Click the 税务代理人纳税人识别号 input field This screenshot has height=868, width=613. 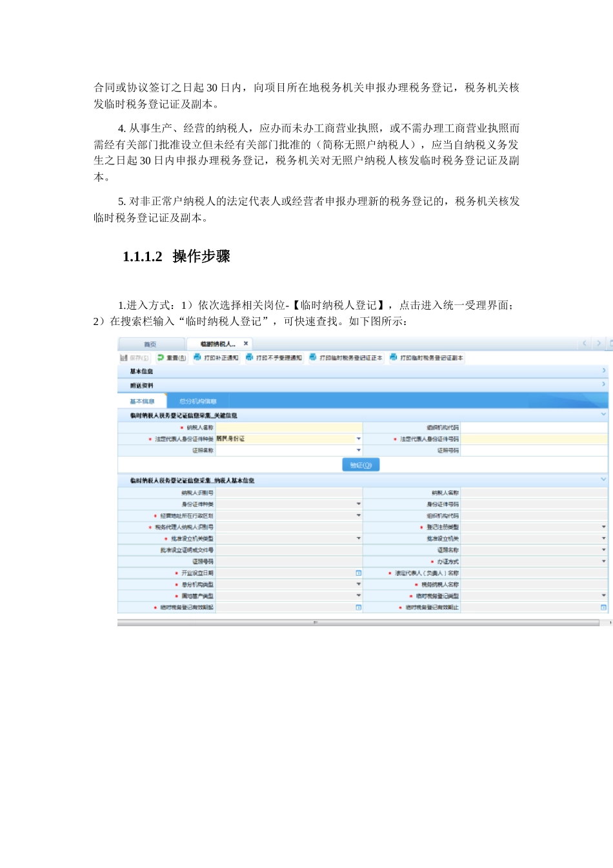288,527
